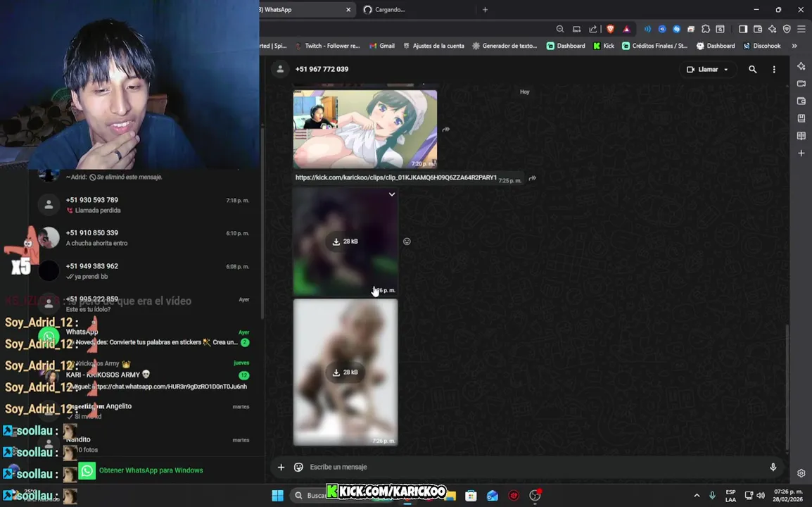Open a new browser tab
The height and width of the screenshot is (507, 812).
click(x=486, y=9)
